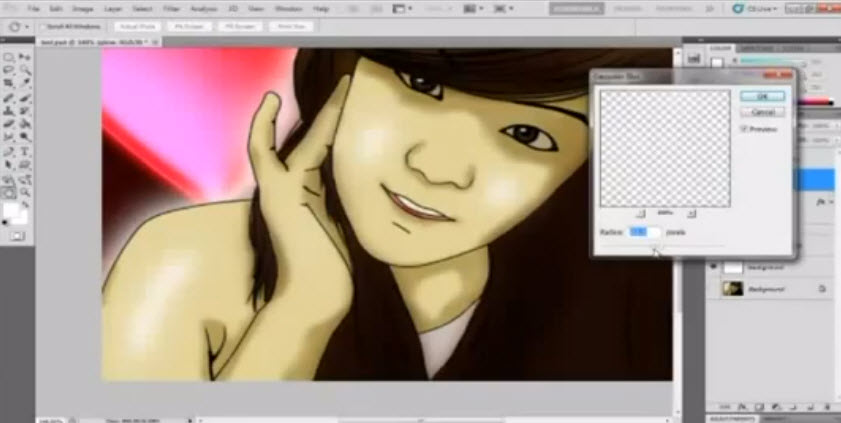Toggle visibility of the Background layer

pos(713,289)
